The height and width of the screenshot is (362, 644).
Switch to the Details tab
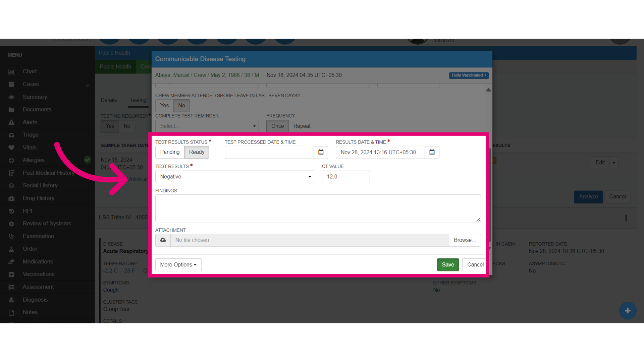109,100
